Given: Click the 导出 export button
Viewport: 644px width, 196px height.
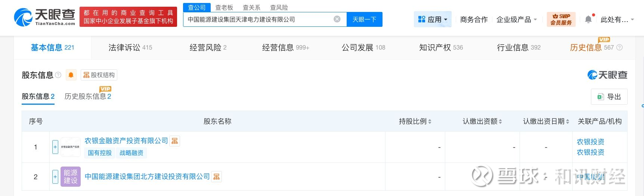Looking at the screenshot, I should tap(609, 97).
